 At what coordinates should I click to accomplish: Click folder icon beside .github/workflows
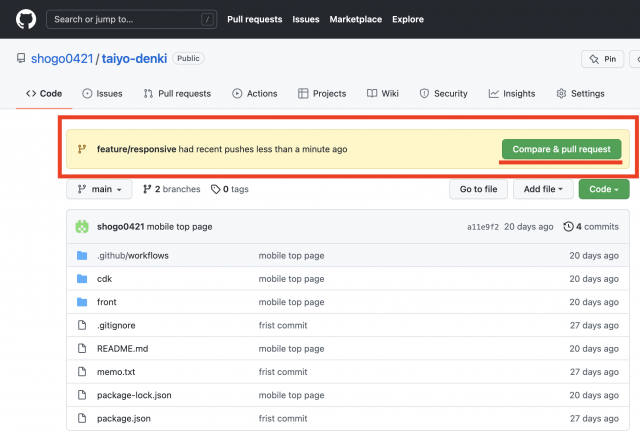click(82, 256)
